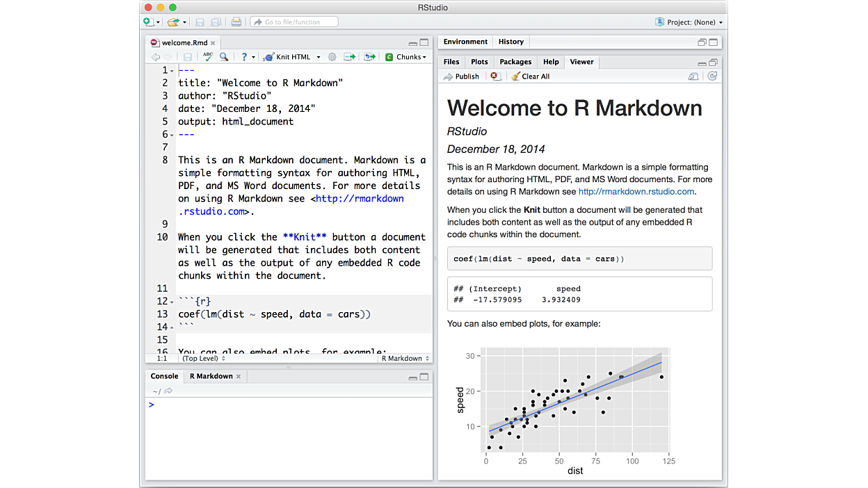The height and width of the screenshot is (488, 868).
Task: Run the current line or selection
Action: click(349, 57)
